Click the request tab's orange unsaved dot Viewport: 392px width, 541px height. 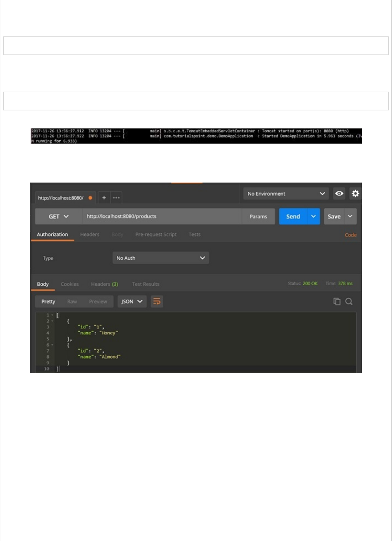pos(90,198)
